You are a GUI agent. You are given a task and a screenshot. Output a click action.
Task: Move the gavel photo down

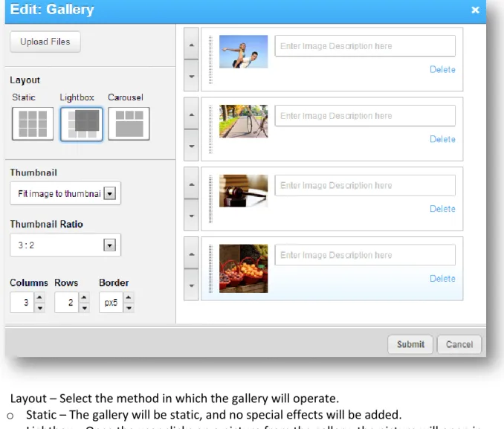(x=192, y=216)
